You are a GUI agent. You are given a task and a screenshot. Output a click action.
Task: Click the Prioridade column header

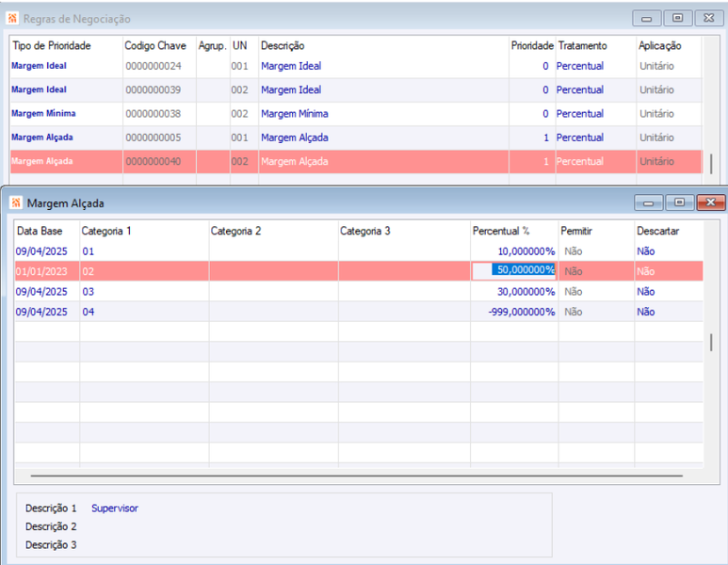[x=532, y=45]
